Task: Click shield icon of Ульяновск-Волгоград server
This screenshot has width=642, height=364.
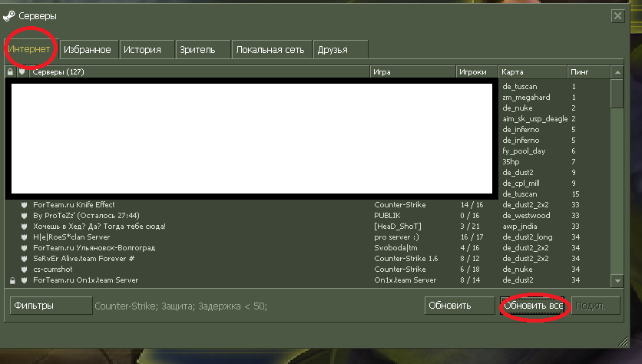Action: 24,248
